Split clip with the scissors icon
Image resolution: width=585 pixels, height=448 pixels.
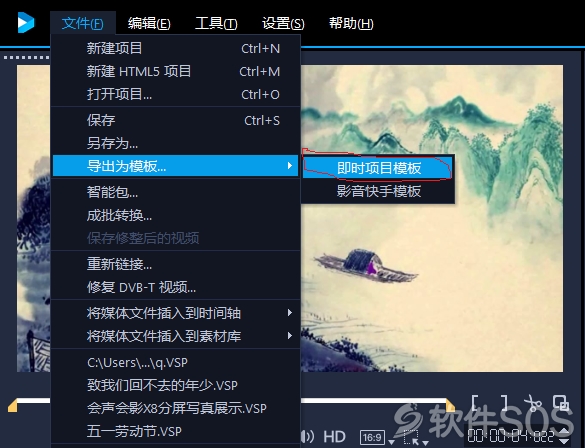[x=533, y=402]
